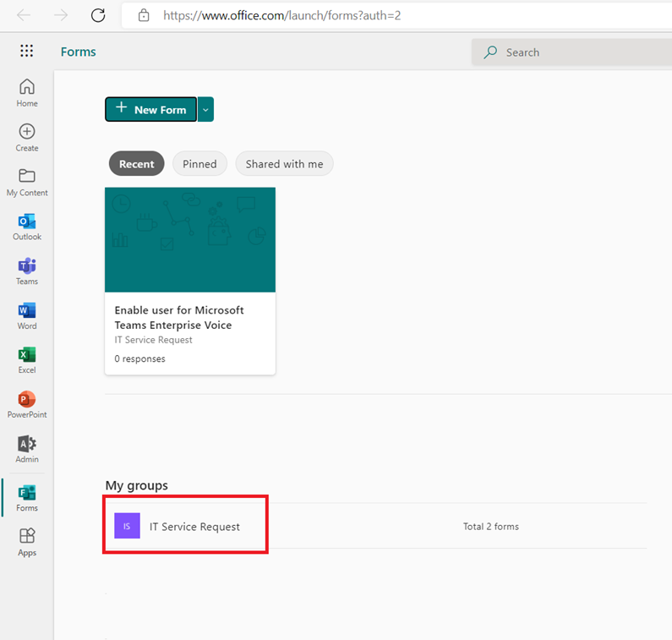Screen dimensions: 672x640
Task: Switch to Shared with me tab
Action: [x=284, y=164]
